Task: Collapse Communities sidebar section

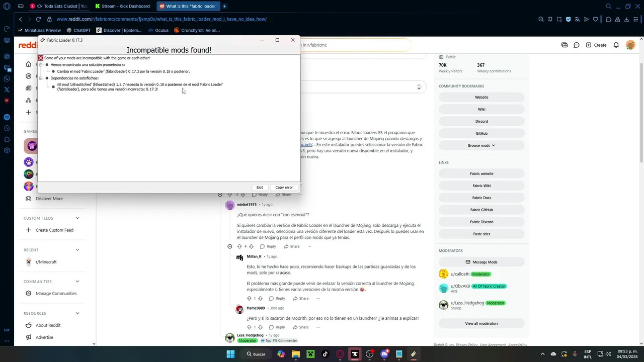Action: 77,282
